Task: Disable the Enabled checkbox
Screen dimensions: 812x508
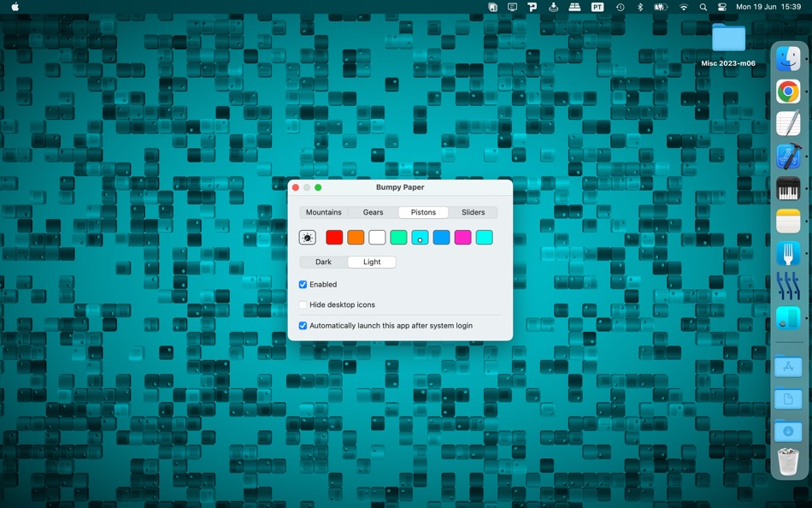Action: [x=303, y=284]
